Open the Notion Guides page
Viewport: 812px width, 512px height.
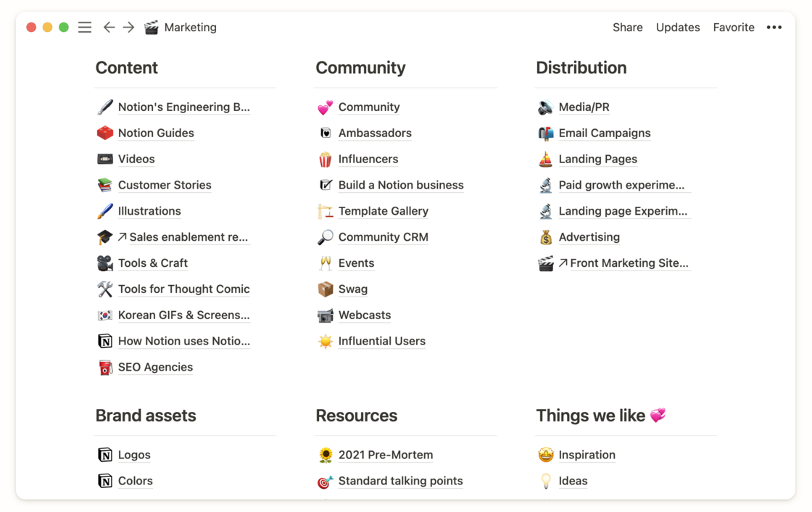pos(156,133)
